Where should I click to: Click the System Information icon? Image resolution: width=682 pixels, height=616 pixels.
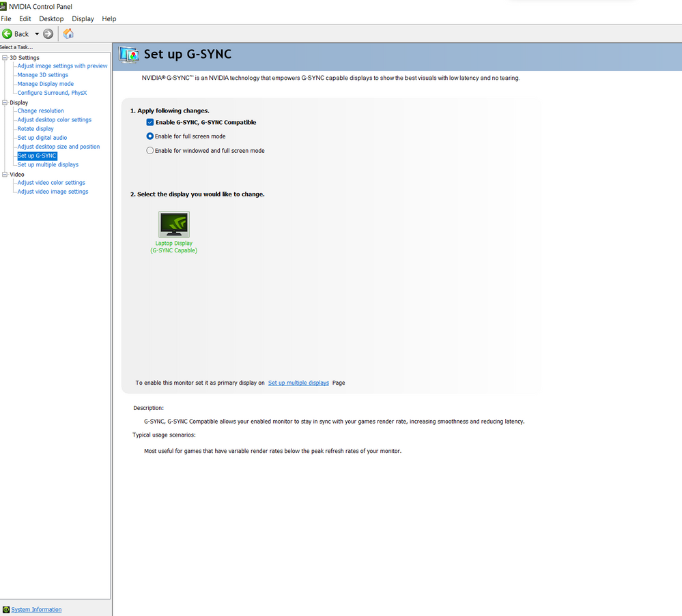tap(5, 609)
